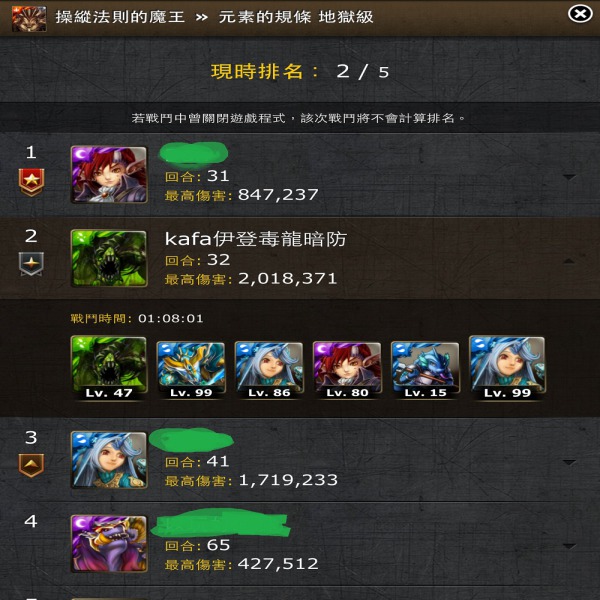Select rank 1 red-haired leader portrait
Image resolution: width=600 pixels, height=600 pixels.
(x=109, y=174)
